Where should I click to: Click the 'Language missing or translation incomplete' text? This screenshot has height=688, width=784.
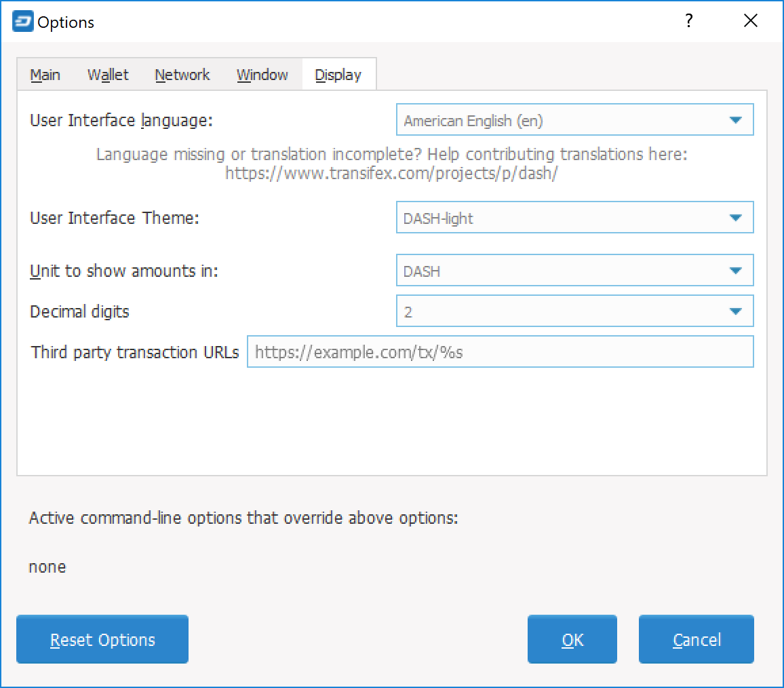tap(391, 154)
